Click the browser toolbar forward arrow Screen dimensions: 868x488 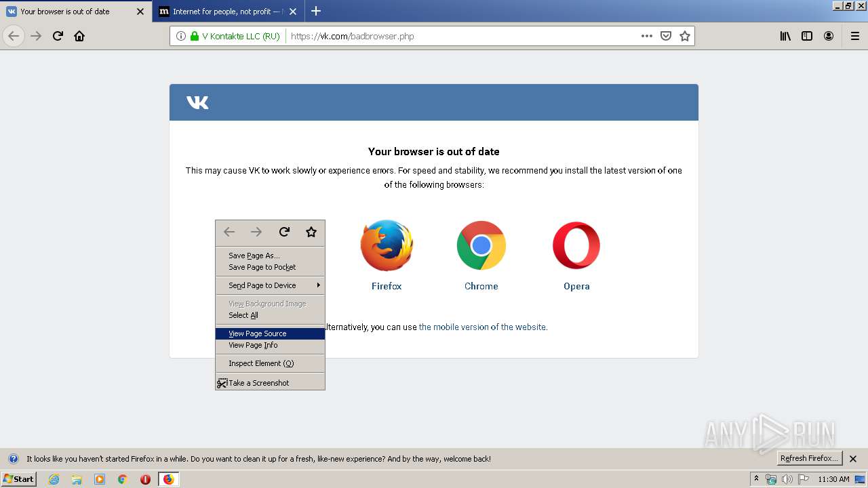coord(36,36)
